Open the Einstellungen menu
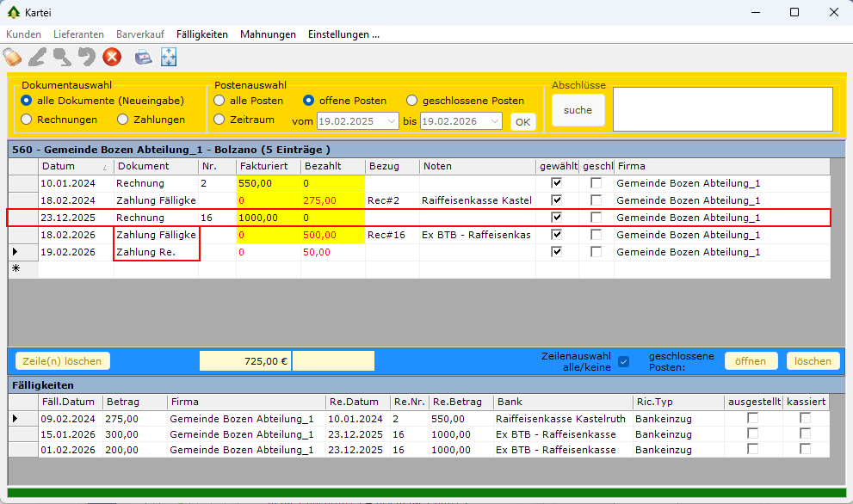Viewport: 853px width, 504px height. click(343, 34)
